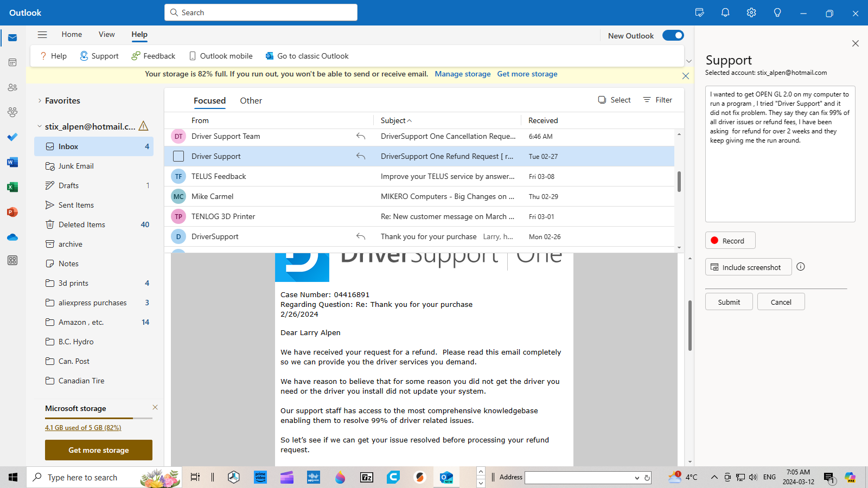The image size is (868, 488).
Task: Launch Excel from the left rail
Action: pyautogui.click(x=12, y=187)
